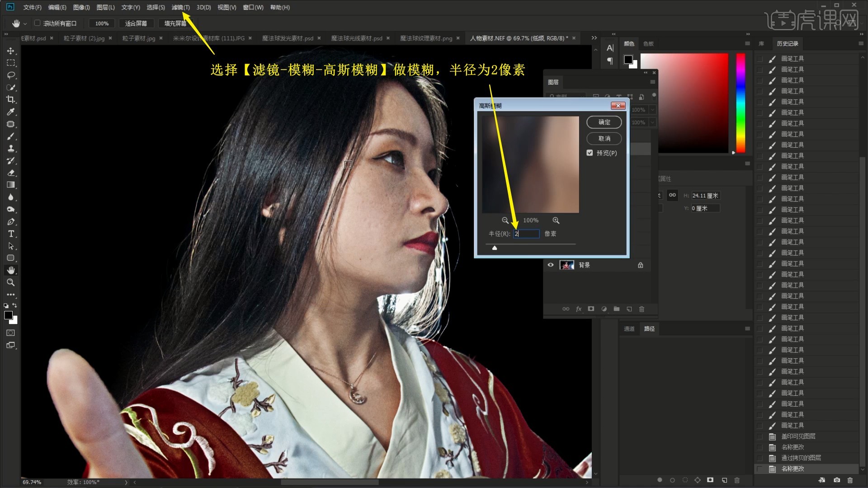This screenshot has height=488, width=868.
Task: Click the zoom-in magnifier in Gaussian Blur preview
Action: (x=556, y=221)
